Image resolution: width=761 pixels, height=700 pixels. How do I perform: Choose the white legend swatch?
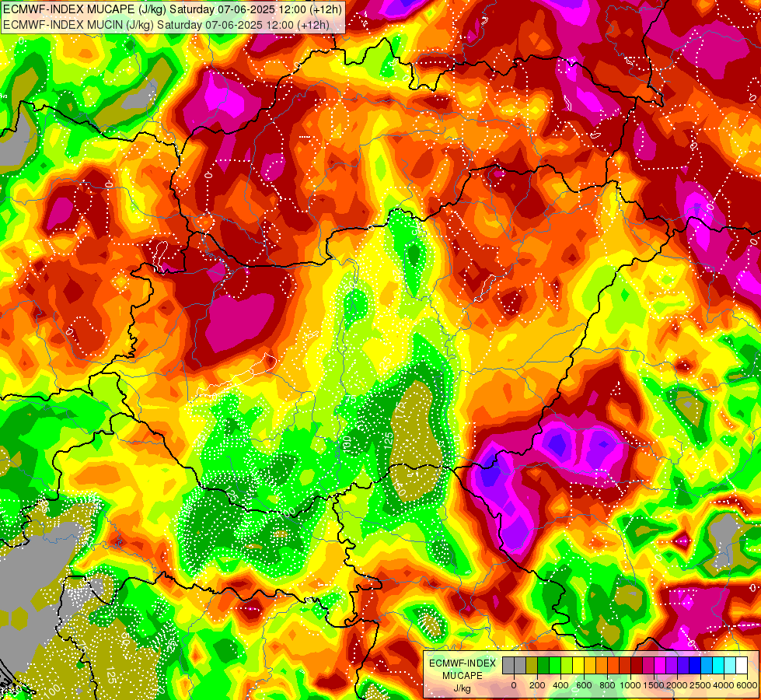point(742,665)
